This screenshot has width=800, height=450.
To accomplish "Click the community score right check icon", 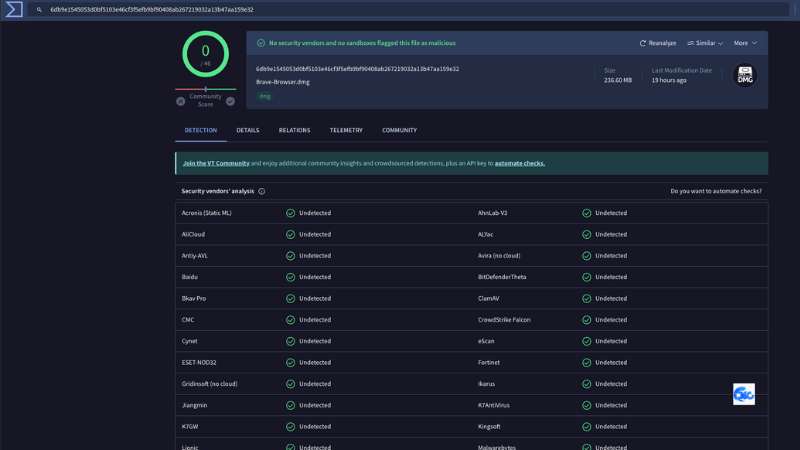I will [x=231, y=101].
